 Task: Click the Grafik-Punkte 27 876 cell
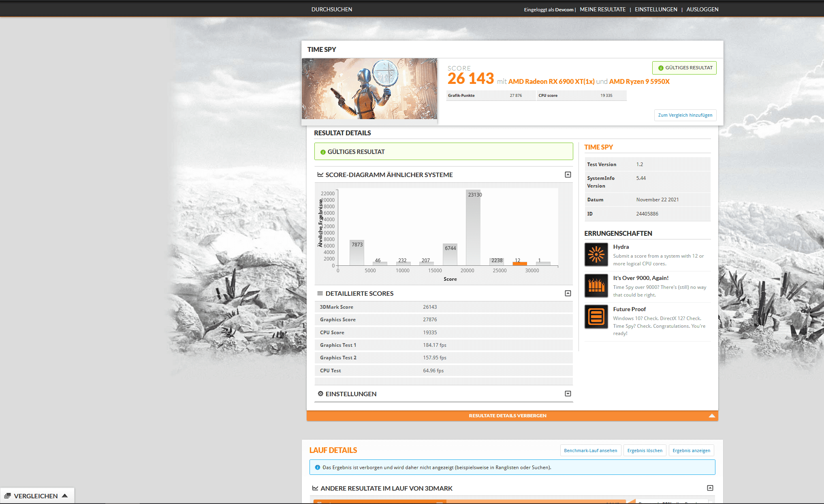click(491, 96)
